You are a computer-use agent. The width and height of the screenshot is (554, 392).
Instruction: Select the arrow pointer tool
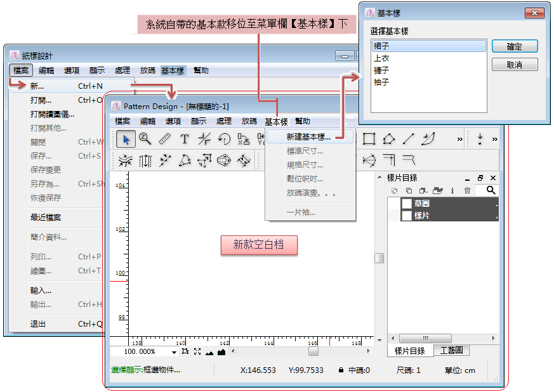tap(126, 139)
